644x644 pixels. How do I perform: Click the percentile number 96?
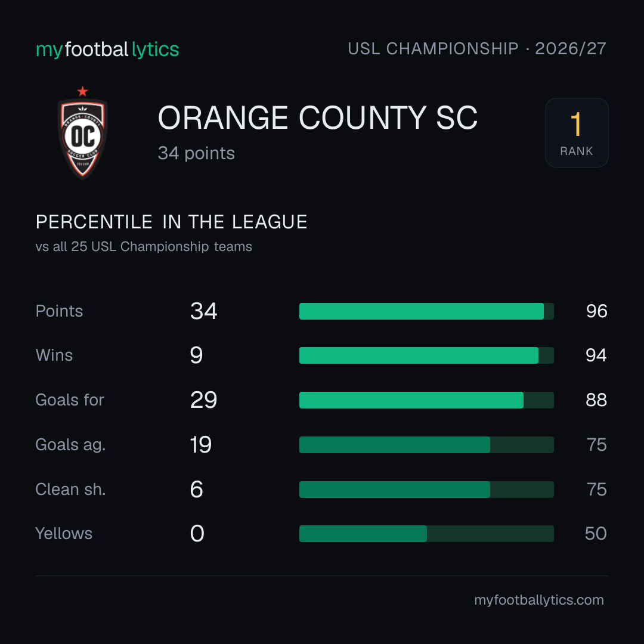pyautogui.click(x=597, y=311)
